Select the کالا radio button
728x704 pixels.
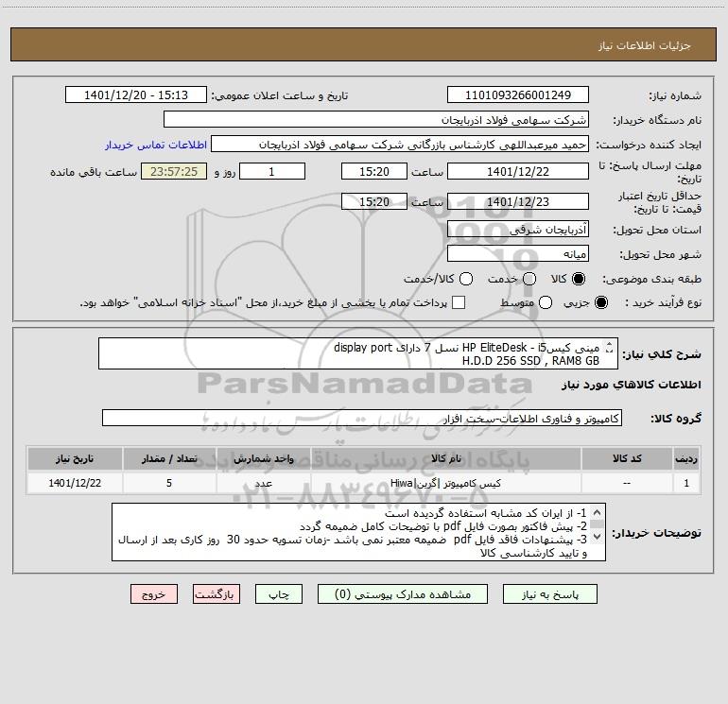point(579,279)
